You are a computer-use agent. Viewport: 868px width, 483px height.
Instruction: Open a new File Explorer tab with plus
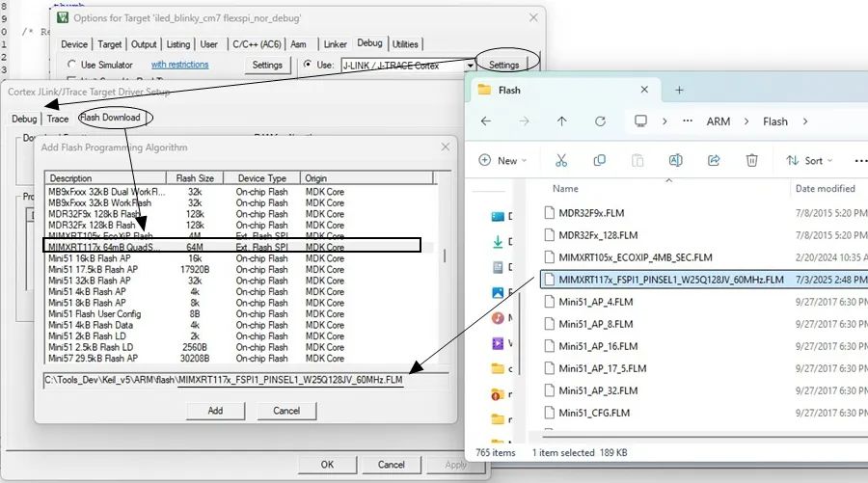coord(679,91)
